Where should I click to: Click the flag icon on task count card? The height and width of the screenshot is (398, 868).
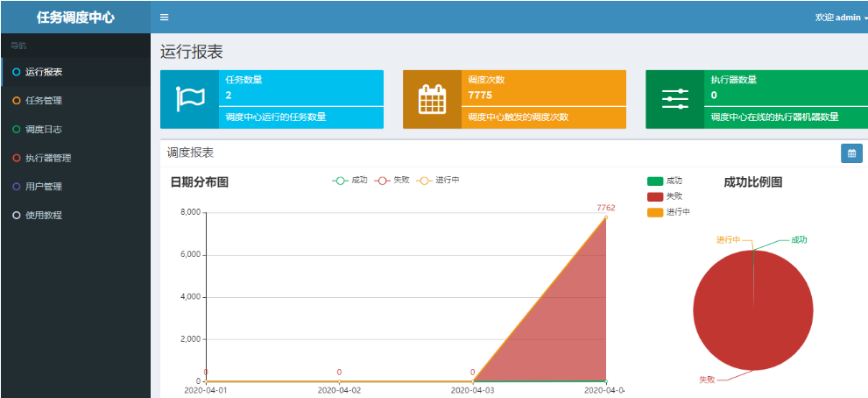(x=189, y=100)
